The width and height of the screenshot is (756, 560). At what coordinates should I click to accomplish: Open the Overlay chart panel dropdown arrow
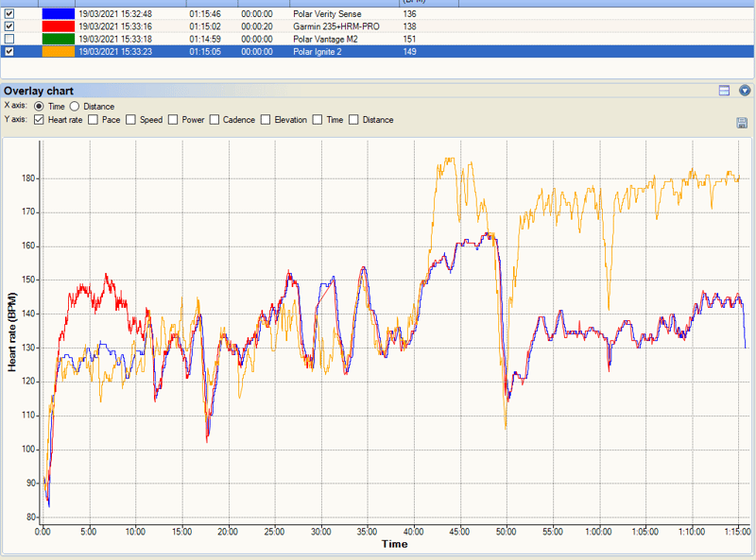[745, 90]
